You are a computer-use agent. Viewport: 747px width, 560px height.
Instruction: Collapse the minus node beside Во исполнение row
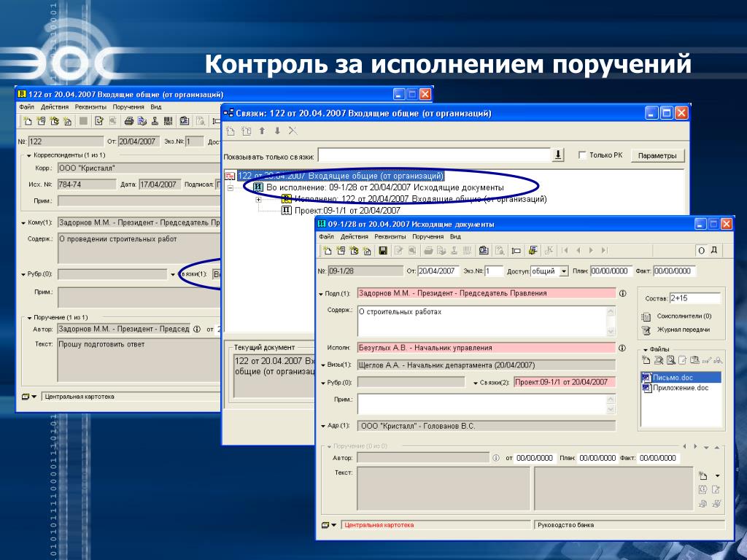tap(231, 188)
